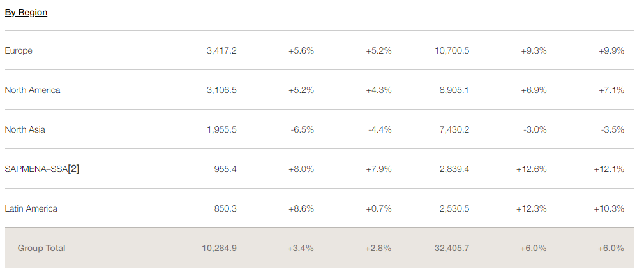Select the North America row label
The image size is (644, 274).
pos(33,90)
